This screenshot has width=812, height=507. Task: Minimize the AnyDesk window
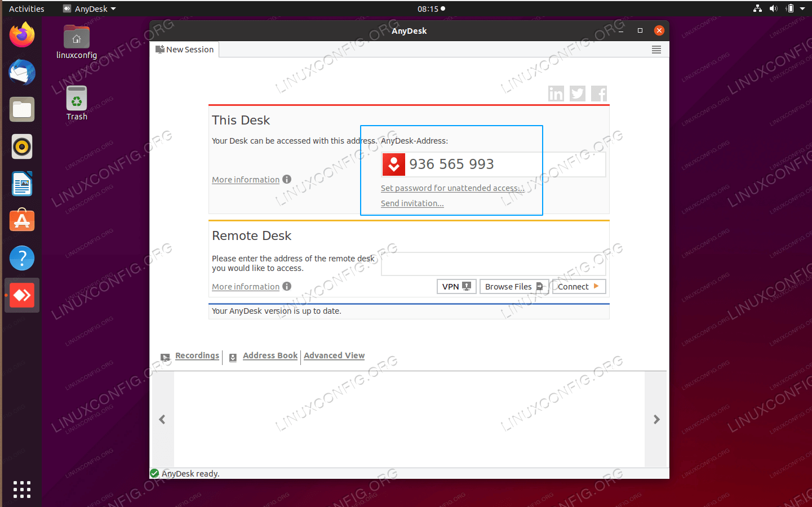pos(621,30)
